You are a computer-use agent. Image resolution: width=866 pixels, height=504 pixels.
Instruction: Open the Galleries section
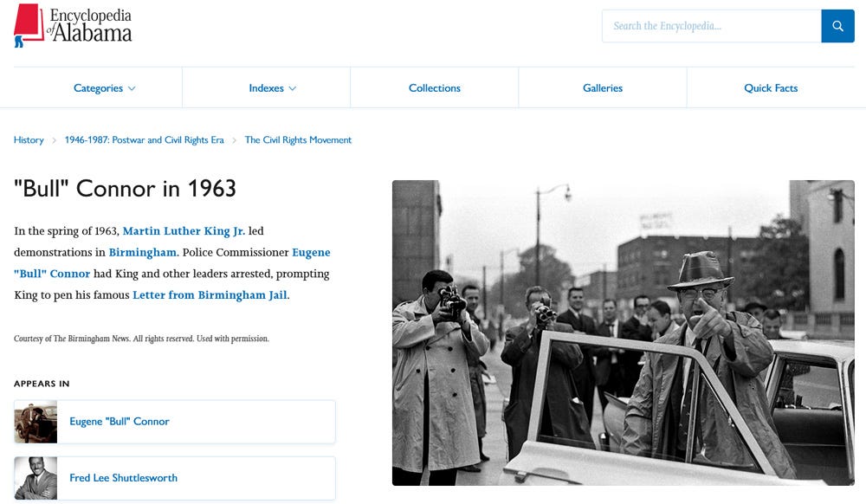[x=603, y=87]
